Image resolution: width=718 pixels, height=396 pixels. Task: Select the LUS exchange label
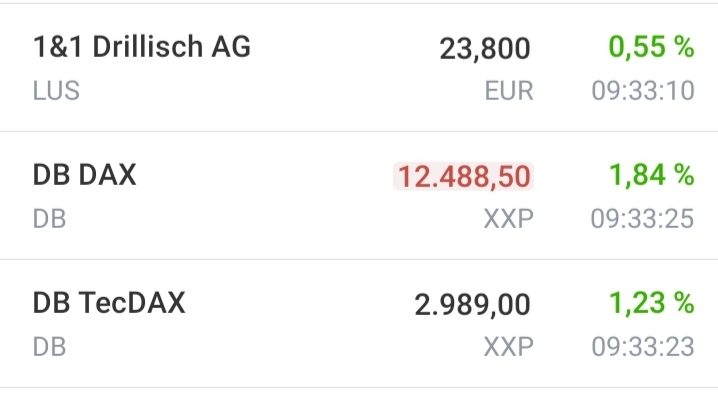[x=56, y=91]
